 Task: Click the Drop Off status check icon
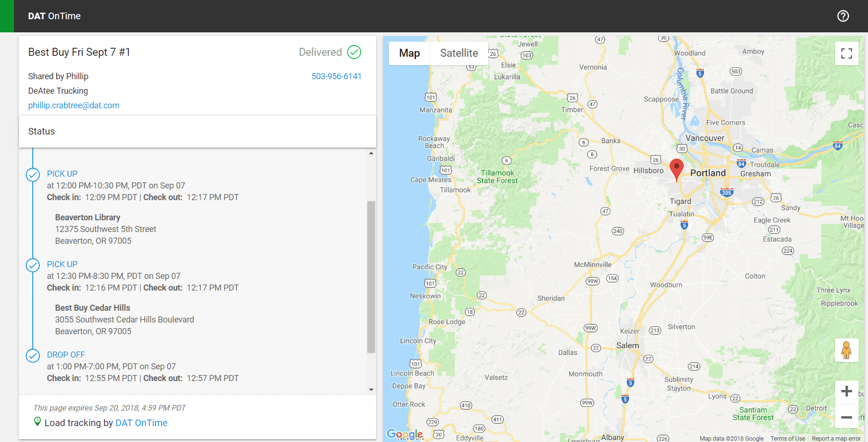click(x=33, y=356)
